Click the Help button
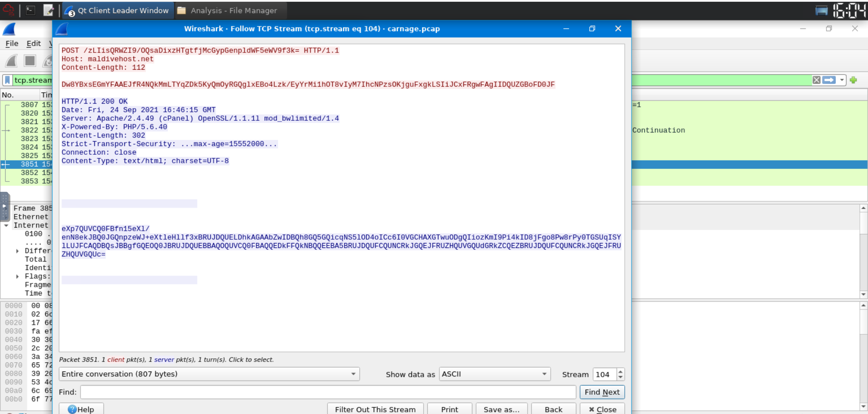868x414 pixels. point(81,409)
